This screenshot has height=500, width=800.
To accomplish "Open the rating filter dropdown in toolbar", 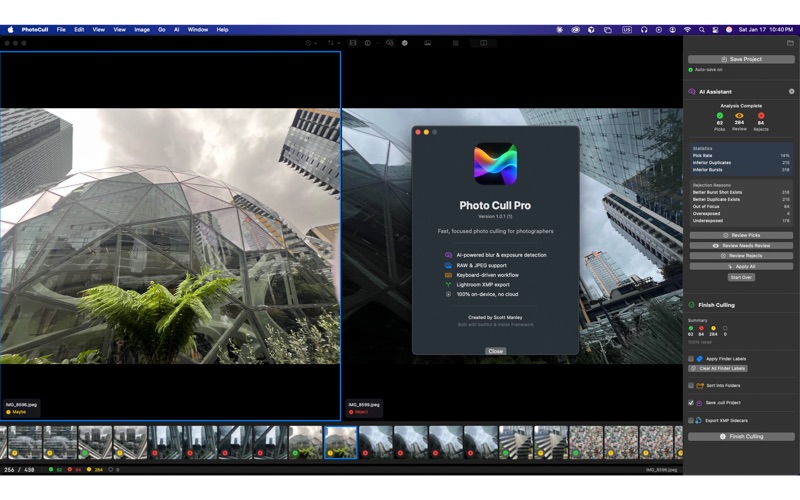I will pyautogui.click(x=311, y=43).
